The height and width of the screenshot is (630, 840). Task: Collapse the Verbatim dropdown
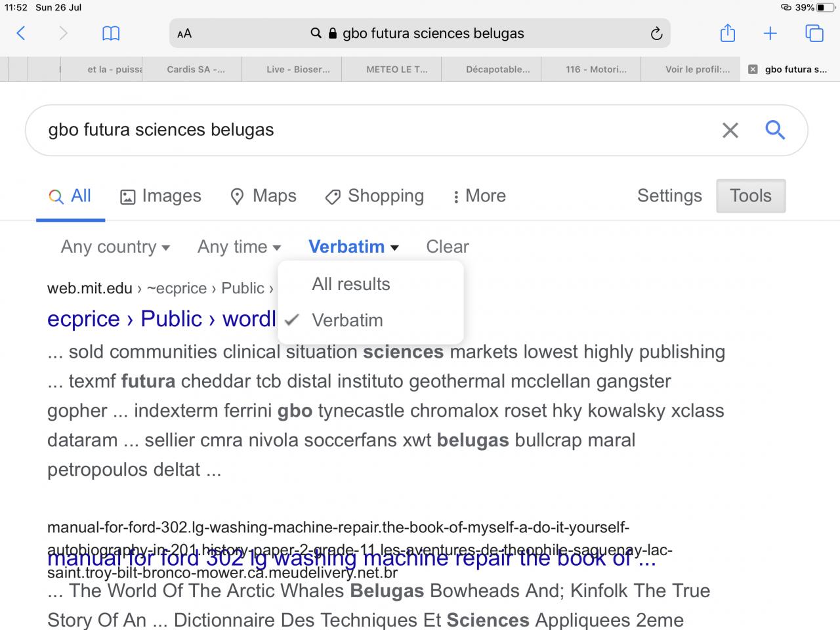tap(354, 247)
